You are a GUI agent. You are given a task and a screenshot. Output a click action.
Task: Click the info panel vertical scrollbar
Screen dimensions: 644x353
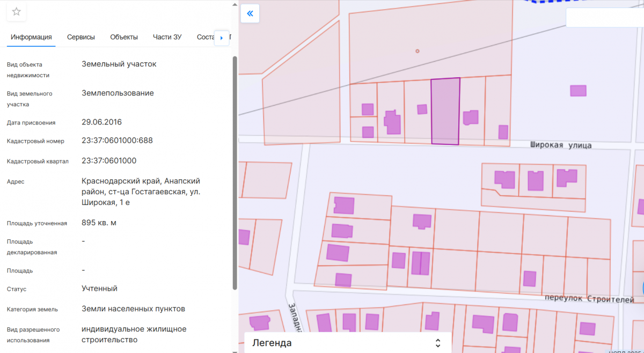point(235,172)
